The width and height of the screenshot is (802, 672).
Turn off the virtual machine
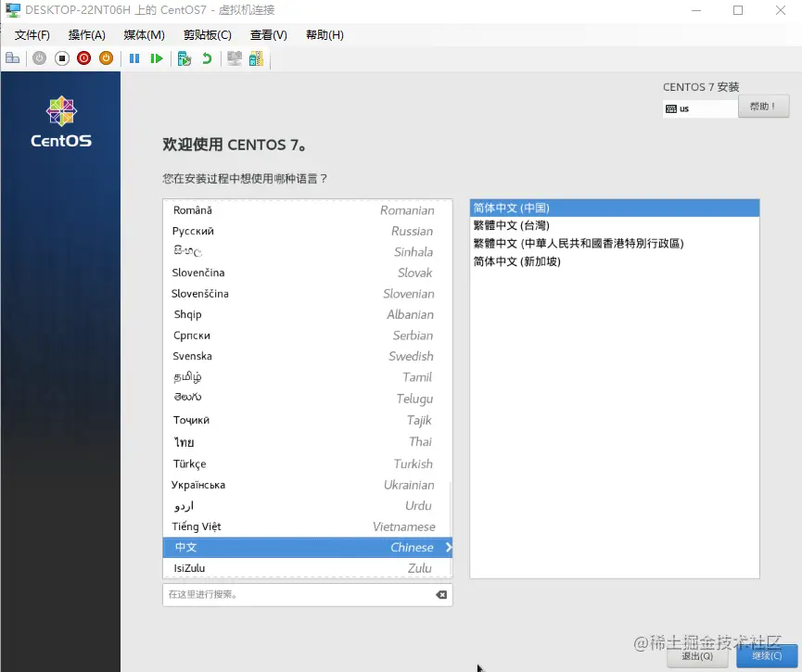click(61, 57)
